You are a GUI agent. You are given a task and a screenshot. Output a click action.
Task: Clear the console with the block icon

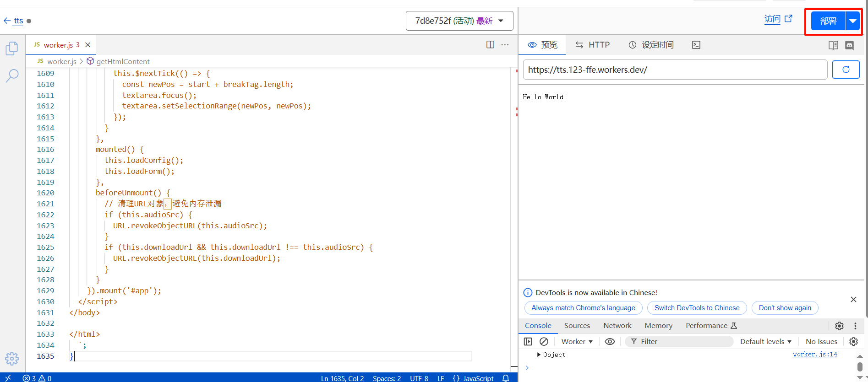544,341
